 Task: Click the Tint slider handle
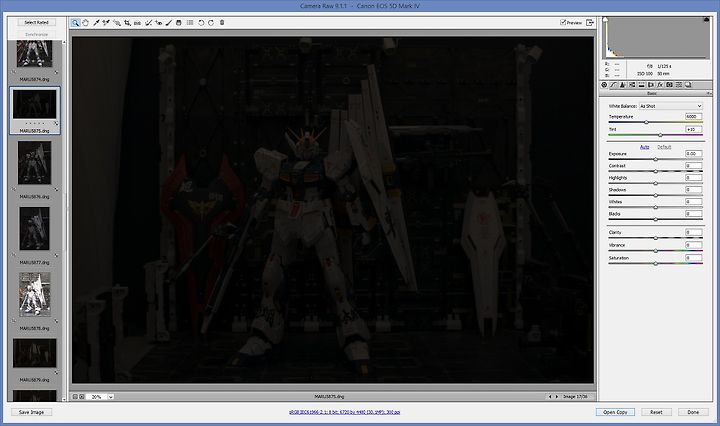coord(660,135)
